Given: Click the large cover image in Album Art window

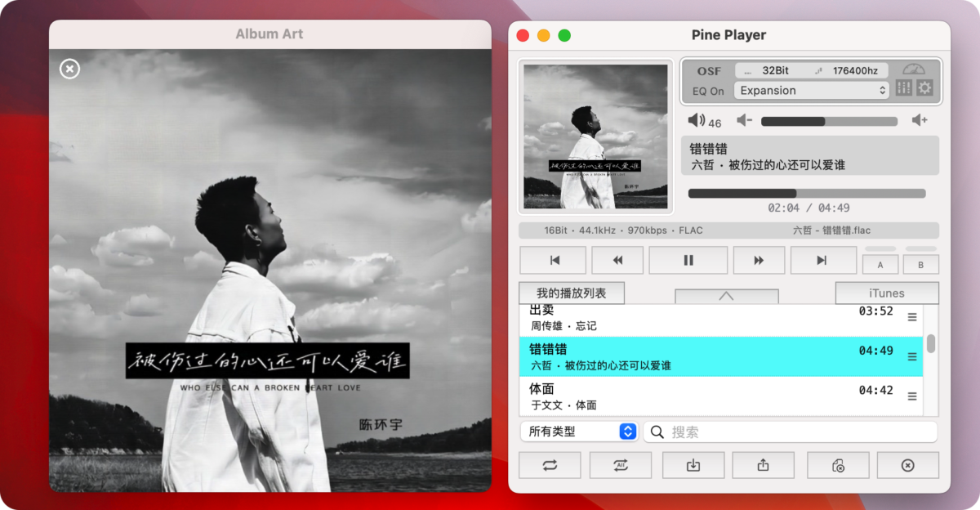Looking at the screenshot, I should click(x=270, y=271).
